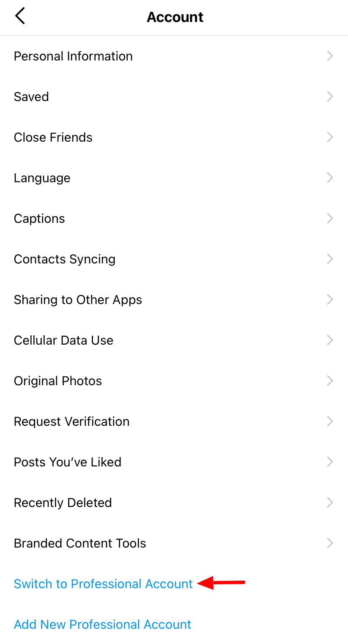Open Branded Content Tools
Image resolution: width=348 pixels, height=644 pixels.
click(x=80, y=543)
